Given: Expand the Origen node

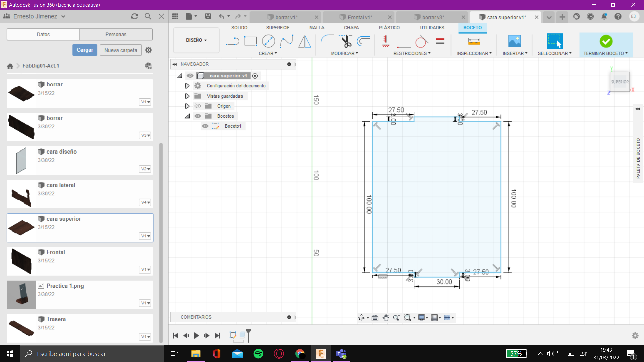Looking at the screenshot, I should pos(187,106).
